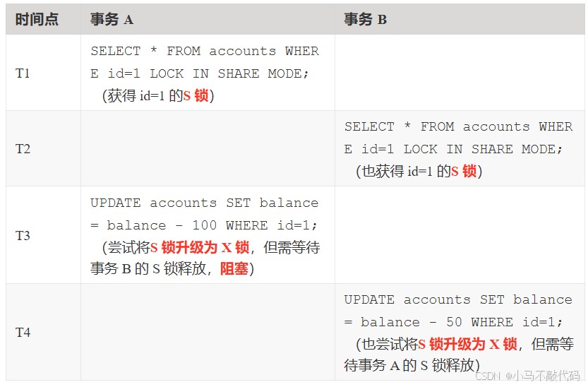The height and width of the screenshot is (387, 588).
Task: Click the red 阻塞 text
Action: tap(234, 269)
